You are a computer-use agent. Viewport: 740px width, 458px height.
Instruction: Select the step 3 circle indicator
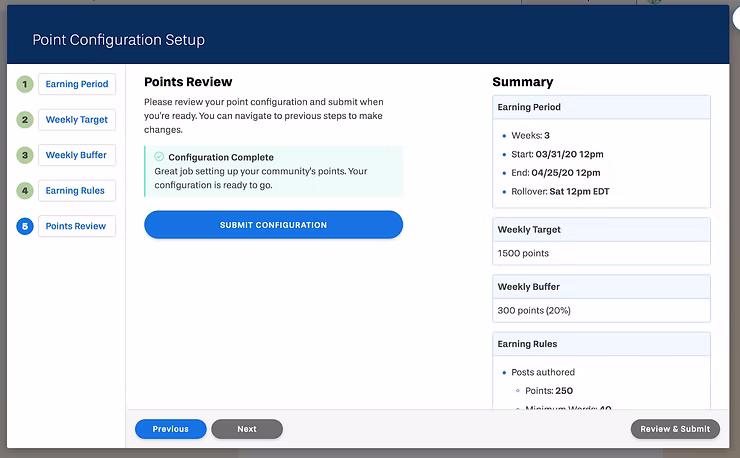point(24,155)
